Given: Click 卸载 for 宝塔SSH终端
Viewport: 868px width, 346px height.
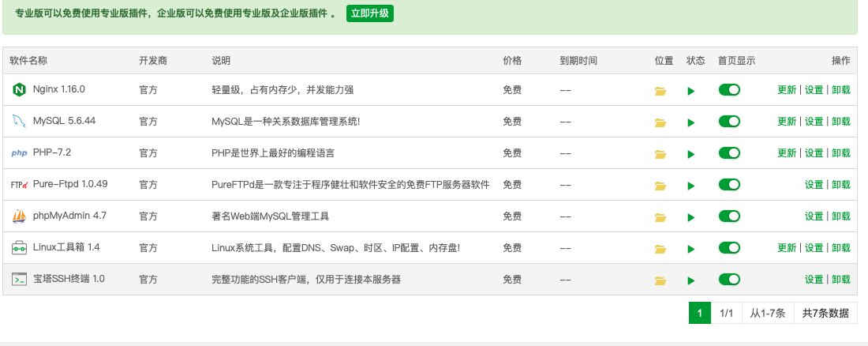Looking at the screenshot, I should click(x=841, y=280).
